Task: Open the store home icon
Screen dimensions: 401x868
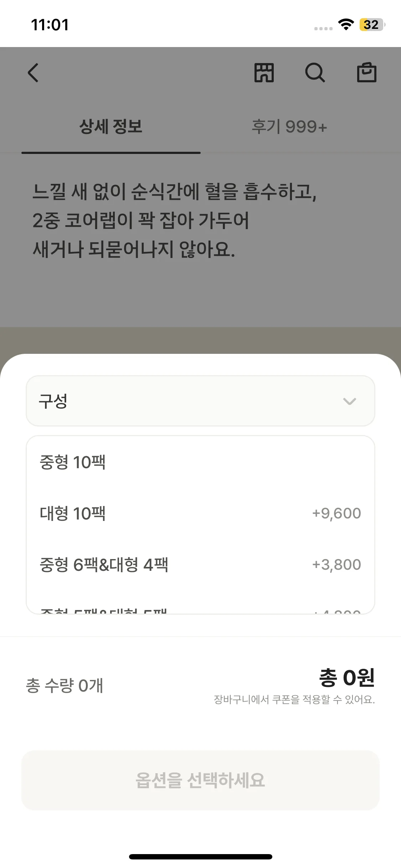Action: 264,73
